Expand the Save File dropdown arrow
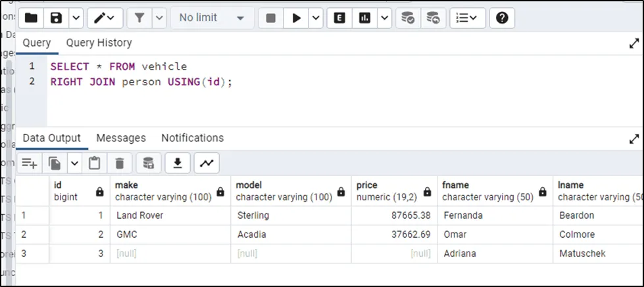Viewport: 644px width, 287px height. pos(76,18)
